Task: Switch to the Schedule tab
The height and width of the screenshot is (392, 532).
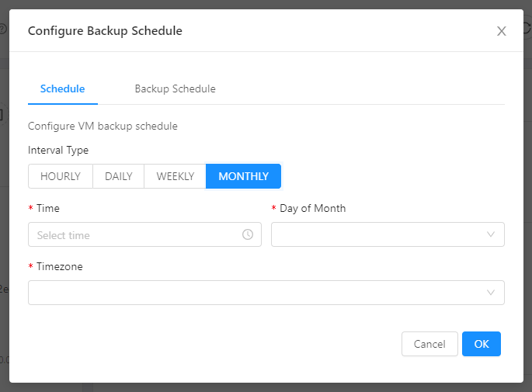Action: pos(63,88)
